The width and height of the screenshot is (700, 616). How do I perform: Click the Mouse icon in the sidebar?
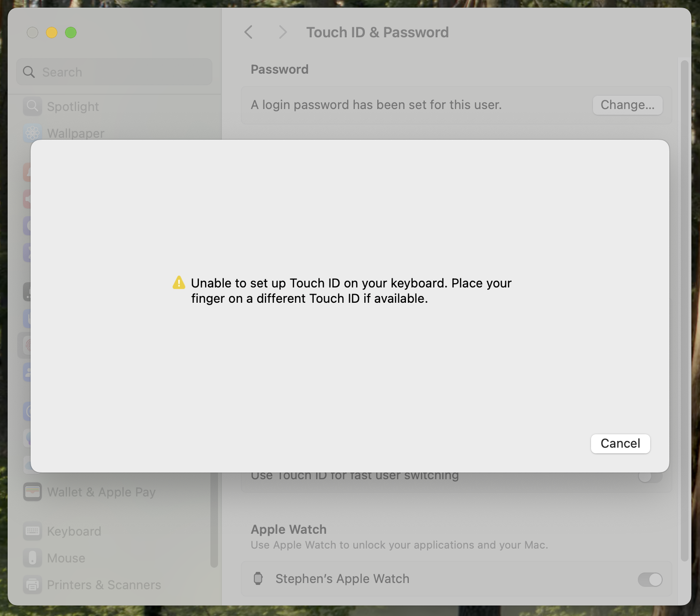[x=32, y=558]
